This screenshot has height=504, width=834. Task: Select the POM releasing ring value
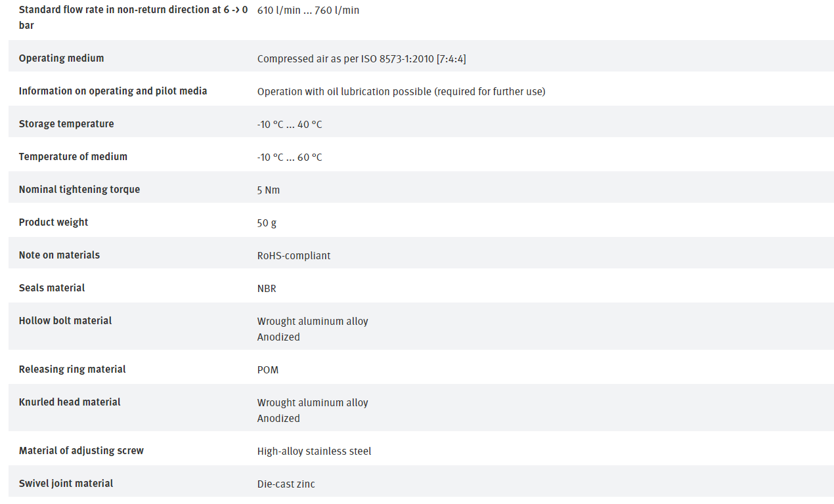point(268,370)
